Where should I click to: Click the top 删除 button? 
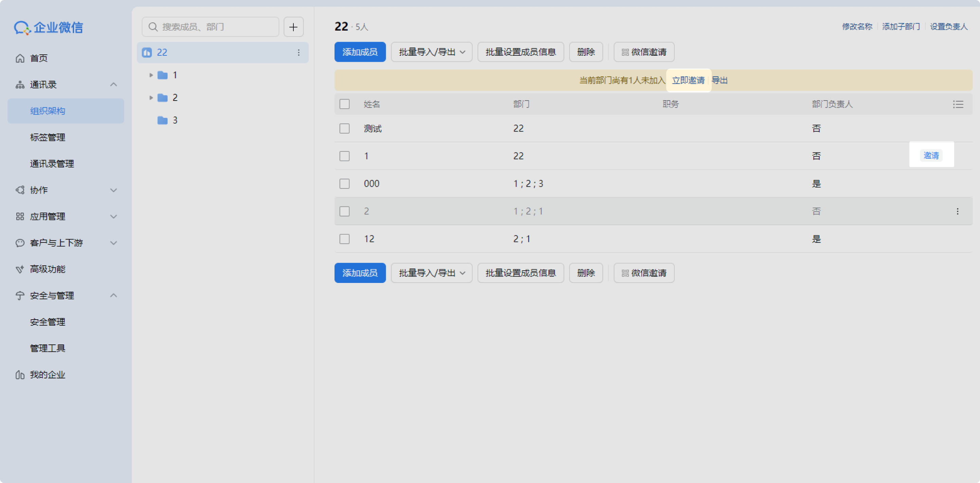coord(586,52)
